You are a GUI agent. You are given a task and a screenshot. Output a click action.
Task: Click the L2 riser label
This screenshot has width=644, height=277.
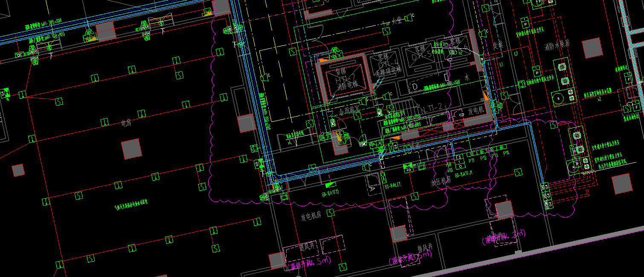(515, 53)
